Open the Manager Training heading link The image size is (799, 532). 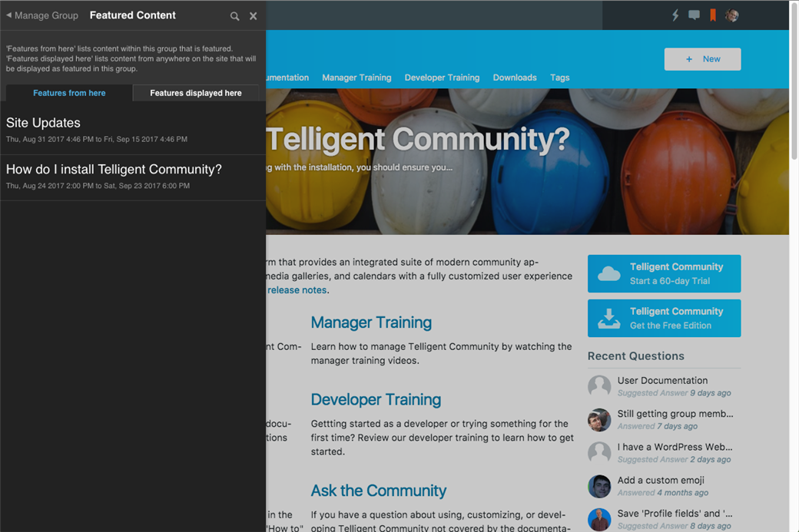point(372,322)
